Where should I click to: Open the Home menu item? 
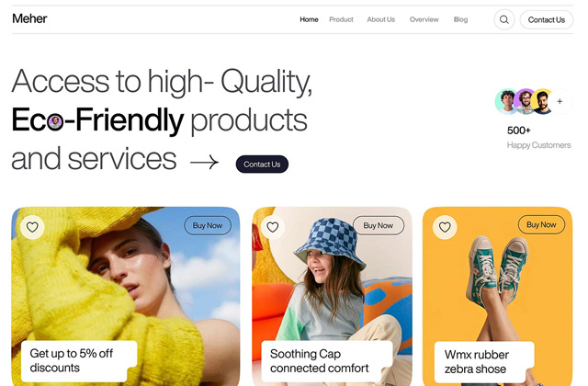[309, 19]
